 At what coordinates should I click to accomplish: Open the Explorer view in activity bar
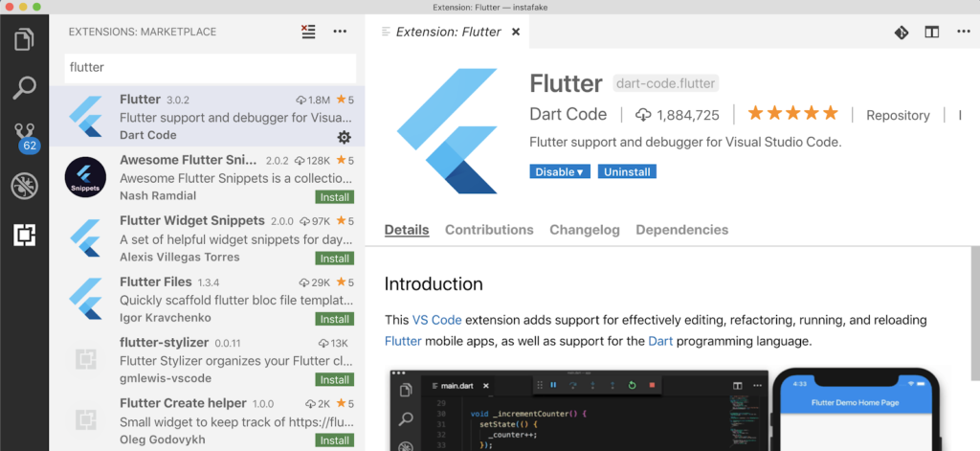(x=24, y=40)
